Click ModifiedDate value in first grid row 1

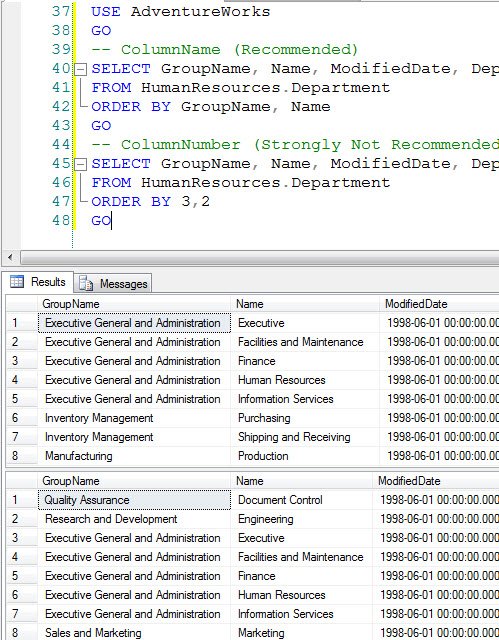[x=439, y=323]
